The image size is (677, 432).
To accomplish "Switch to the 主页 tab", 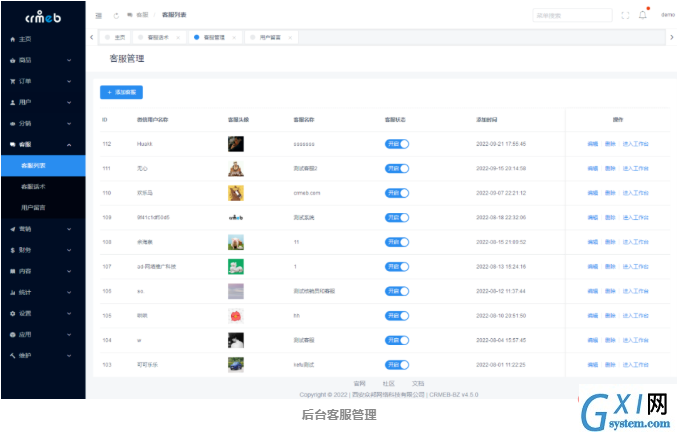I will (x=115, y=38).
